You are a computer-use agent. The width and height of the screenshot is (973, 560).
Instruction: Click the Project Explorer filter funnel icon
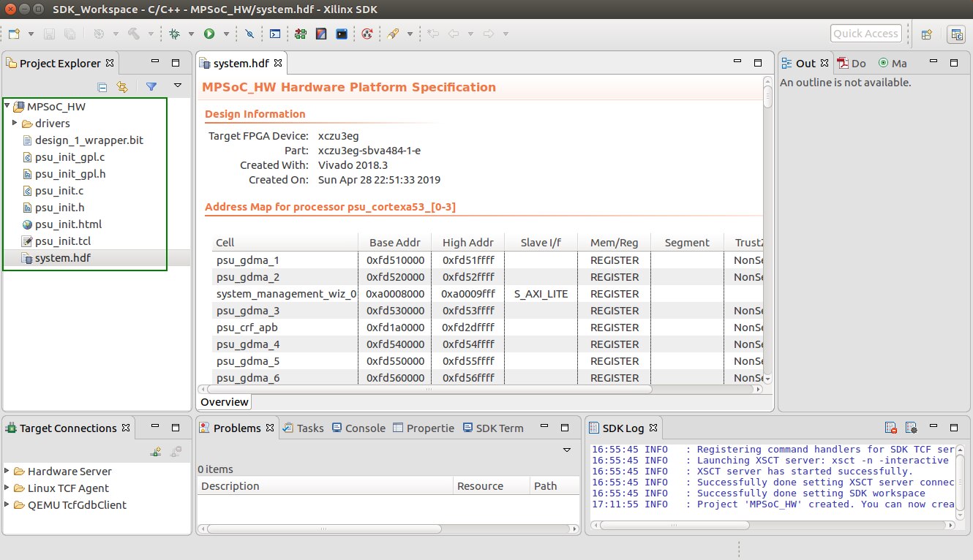click(x=151, y=87)
